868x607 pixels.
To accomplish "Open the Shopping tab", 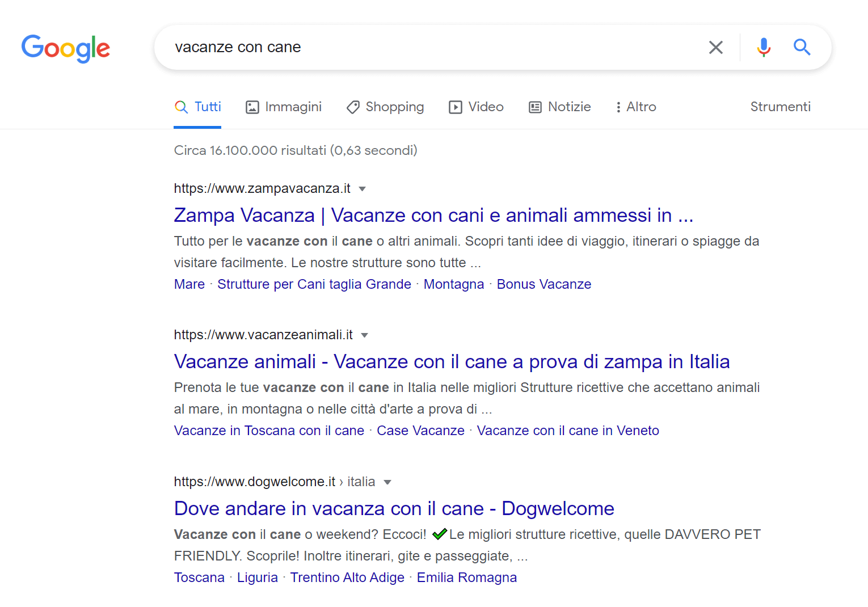I will pos(385,107).
